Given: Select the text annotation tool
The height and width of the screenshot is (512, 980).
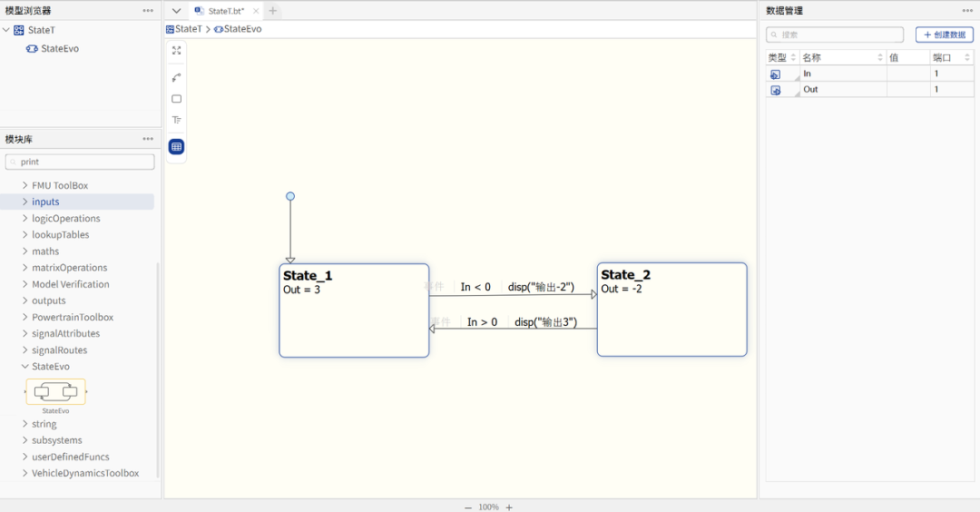Looking at the screenshot, I should point(177,120).
